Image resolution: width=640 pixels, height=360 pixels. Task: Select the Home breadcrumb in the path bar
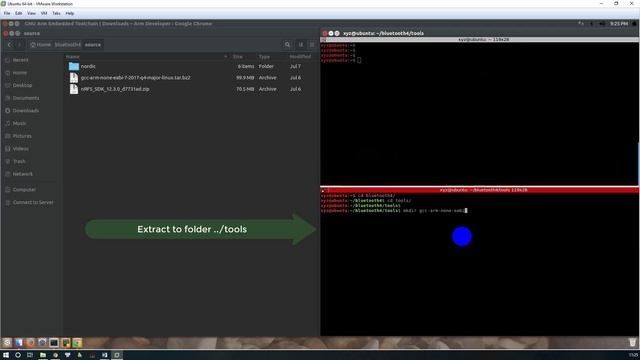click(x=41, y=44)
